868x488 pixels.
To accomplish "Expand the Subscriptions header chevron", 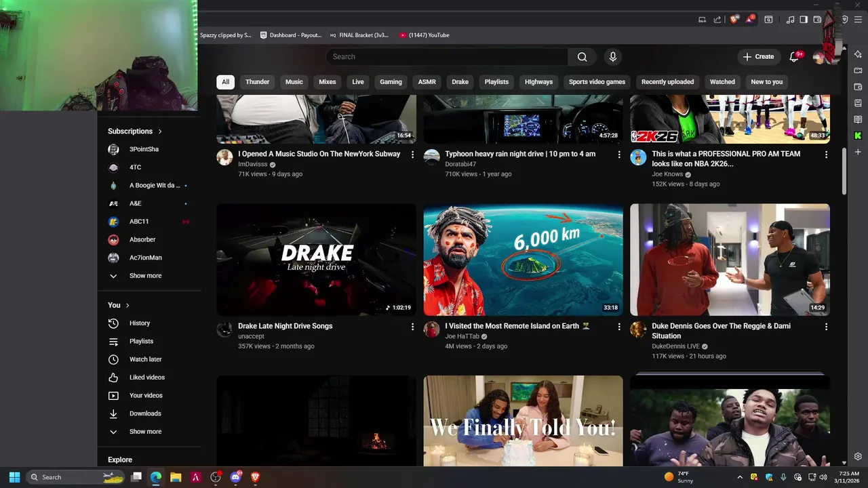I will click(161, 131).
